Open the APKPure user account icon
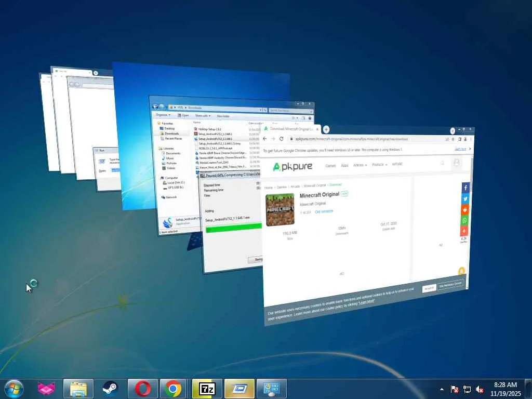 [457, 163]
